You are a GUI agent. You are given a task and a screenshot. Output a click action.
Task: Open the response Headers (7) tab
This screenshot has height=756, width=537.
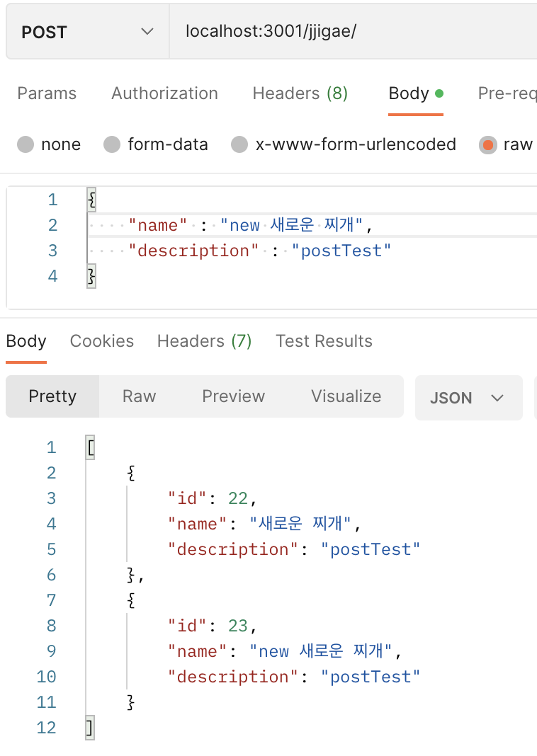205,341
